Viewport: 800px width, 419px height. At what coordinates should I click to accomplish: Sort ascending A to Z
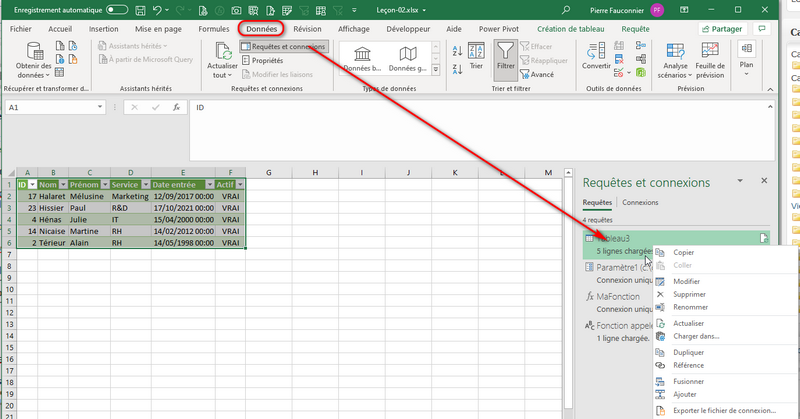(457, 51)
